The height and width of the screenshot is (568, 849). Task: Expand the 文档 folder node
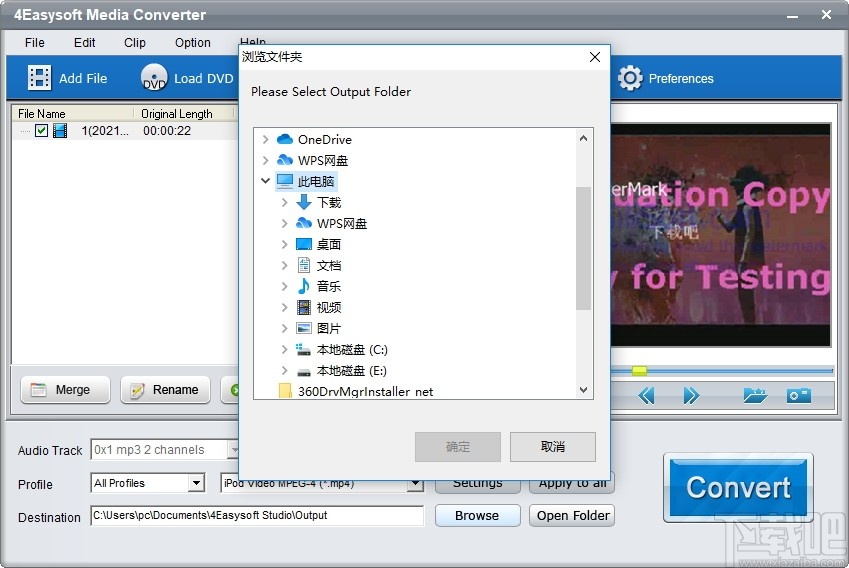284,265
